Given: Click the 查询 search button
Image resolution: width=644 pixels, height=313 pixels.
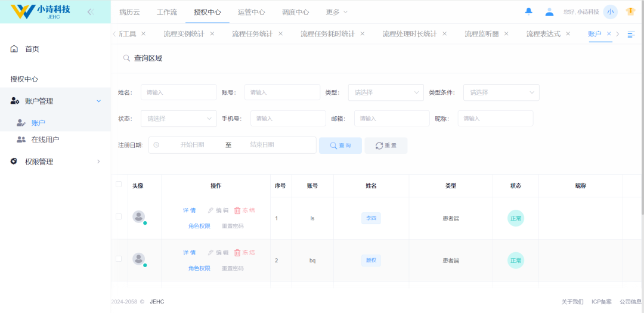Looking at the screenshot, I should pyautogui.click(x=340, y=145).
